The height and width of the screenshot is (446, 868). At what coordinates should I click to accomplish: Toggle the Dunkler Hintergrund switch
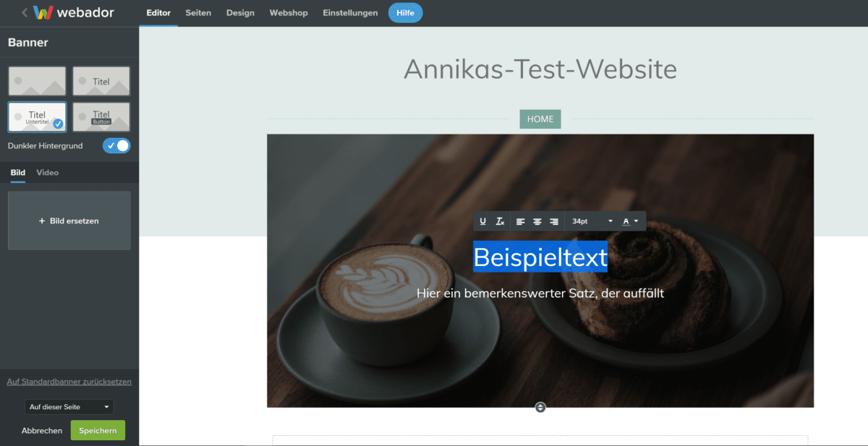(116, 146)
